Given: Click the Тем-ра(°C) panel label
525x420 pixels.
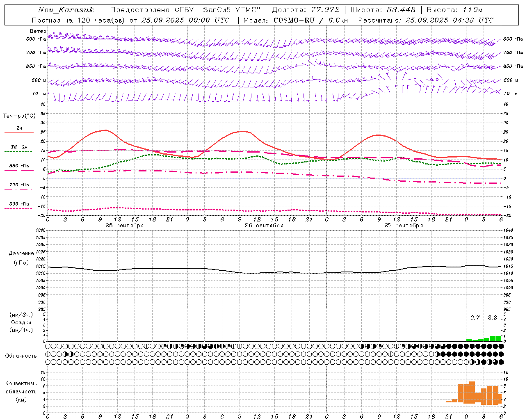Looking at the screenshot, I should [x=19, y=116].
